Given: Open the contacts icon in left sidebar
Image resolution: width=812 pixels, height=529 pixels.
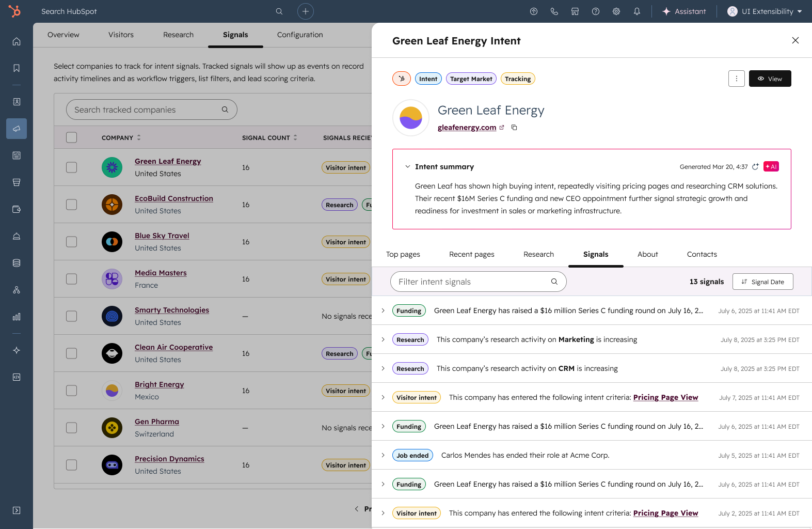Looking at the screenshot, I should (17, 102).
